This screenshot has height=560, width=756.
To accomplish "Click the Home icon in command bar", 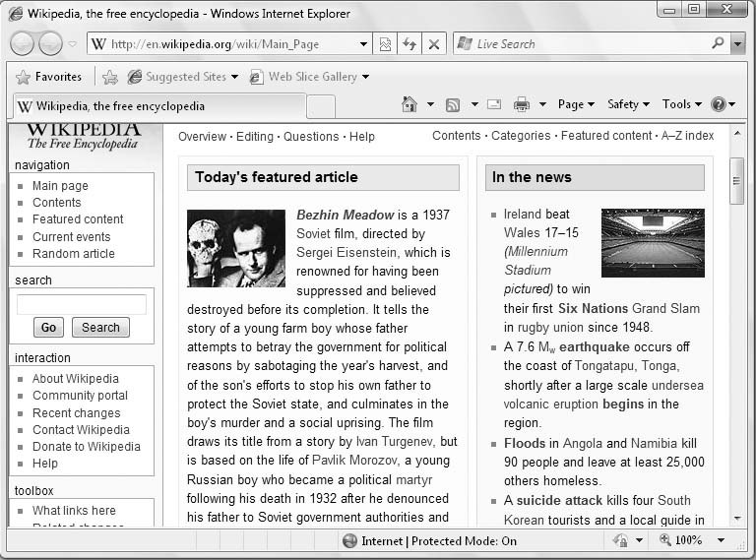I will [409, 104].
